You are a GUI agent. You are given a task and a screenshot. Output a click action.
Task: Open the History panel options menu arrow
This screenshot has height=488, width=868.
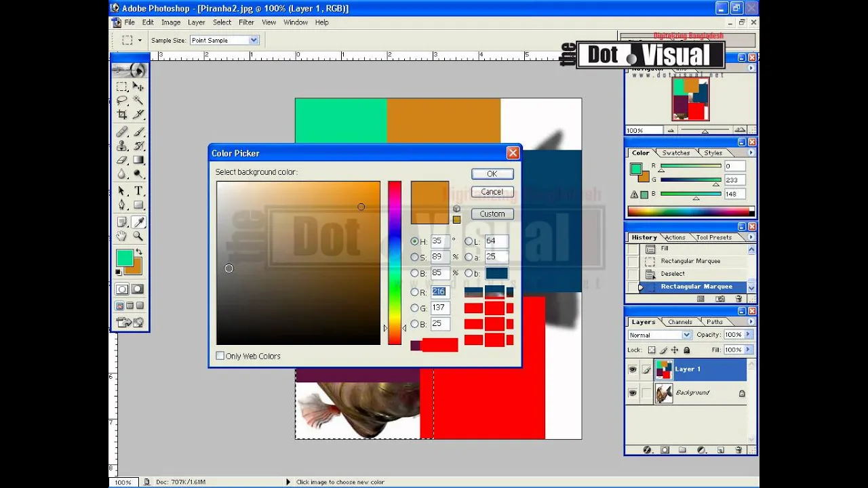[x=751, y=237]
